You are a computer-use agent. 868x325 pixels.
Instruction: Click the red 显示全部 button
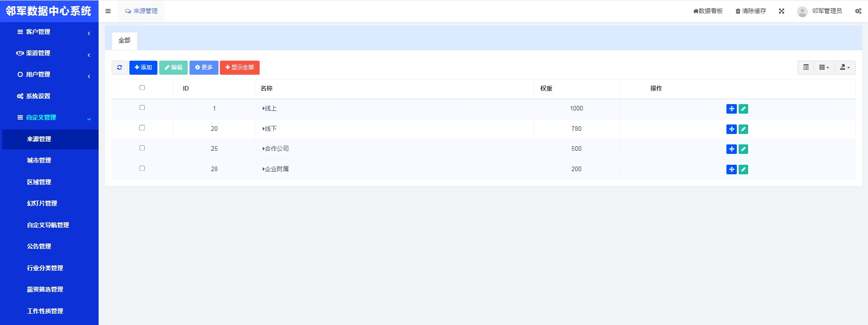[x=239, y=67]
